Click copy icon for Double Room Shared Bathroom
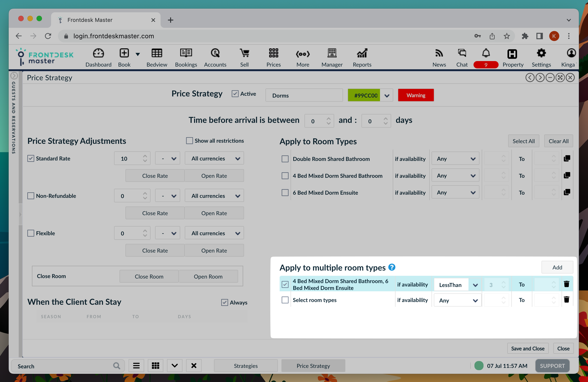This screenshot has width=588, height=382. click(567, 159)
